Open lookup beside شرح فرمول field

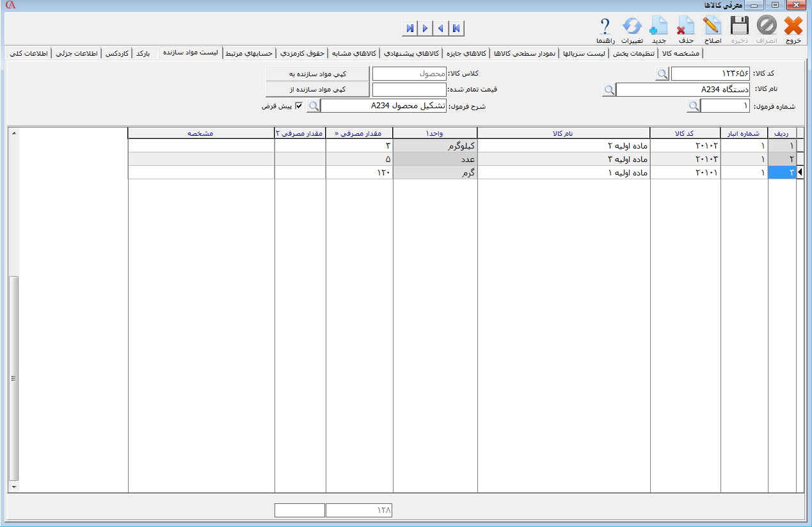(x=313, y=106)
